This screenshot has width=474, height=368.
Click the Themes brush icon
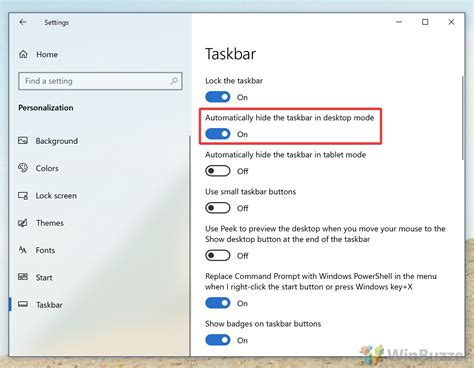click(x=23, y=223)
